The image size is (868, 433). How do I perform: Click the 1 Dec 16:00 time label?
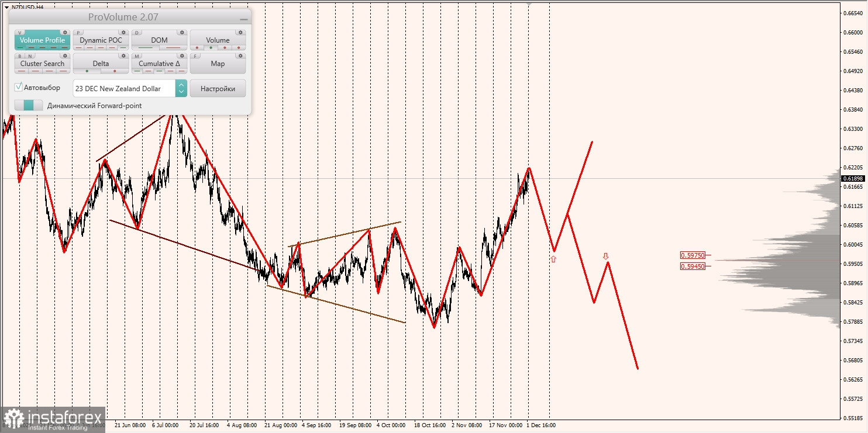coord(541,425)
